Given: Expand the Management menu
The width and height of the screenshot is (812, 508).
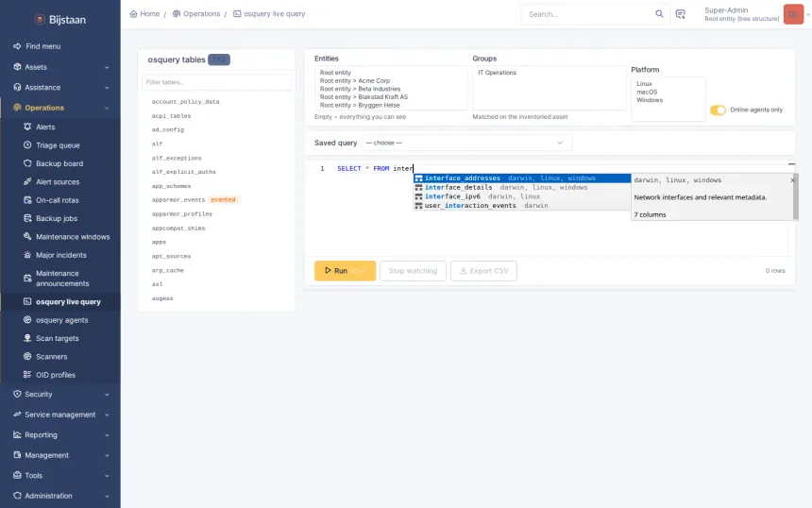Looking at the screenshot, I should (x=107, y=455).
